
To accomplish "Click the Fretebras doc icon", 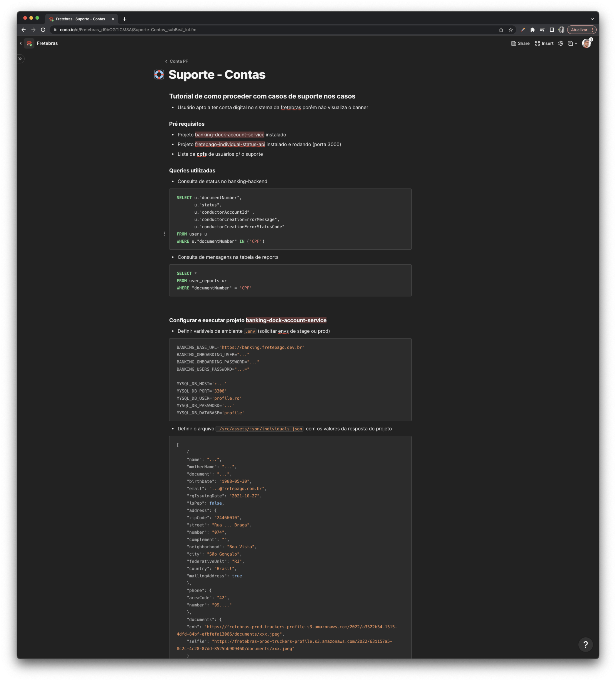I will pyautogui.click(x=29, y=43).
